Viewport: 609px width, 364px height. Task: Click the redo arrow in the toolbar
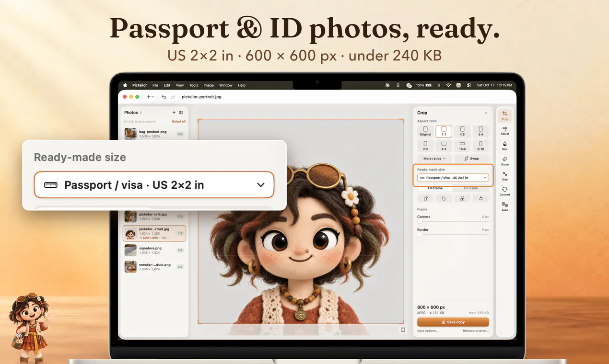(x=173, y=97)
